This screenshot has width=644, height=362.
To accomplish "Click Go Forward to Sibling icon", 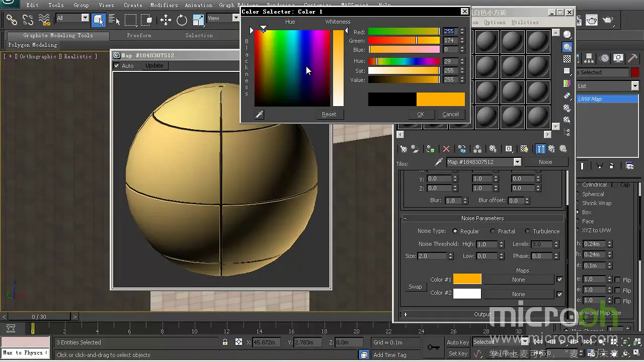I will [x=563, y=149].
